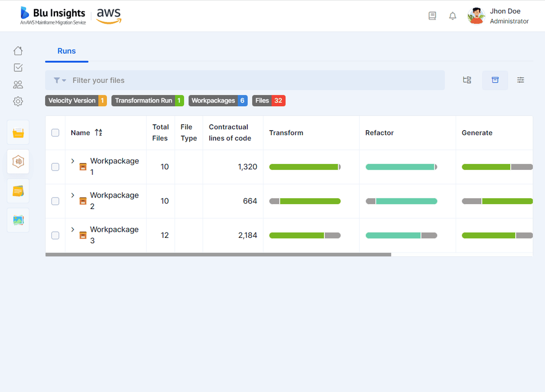Select the orange folder module icon
Image resolution: width=545 pixels, height=392 pixels.
coord(17,132)
